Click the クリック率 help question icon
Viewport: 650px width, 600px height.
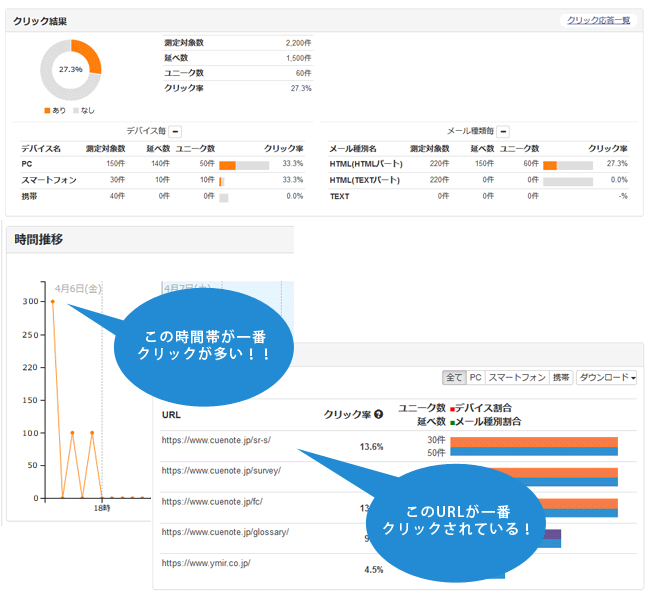click(378, 414)
